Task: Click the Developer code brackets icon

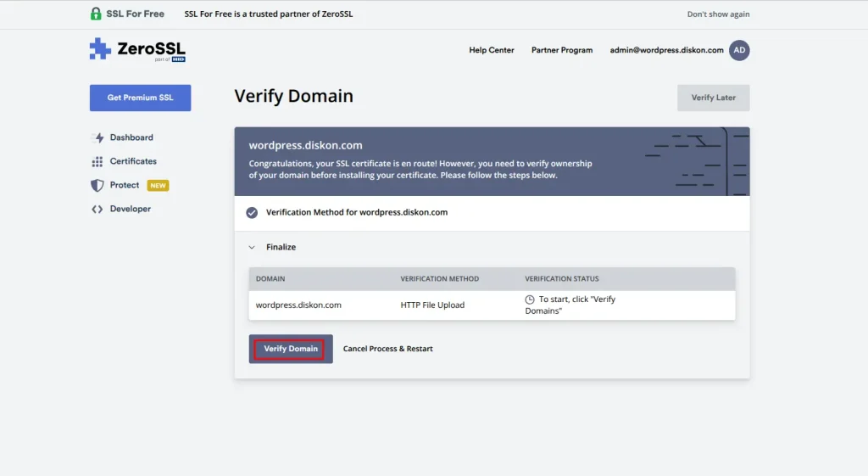Action: (x=97, y=209)
